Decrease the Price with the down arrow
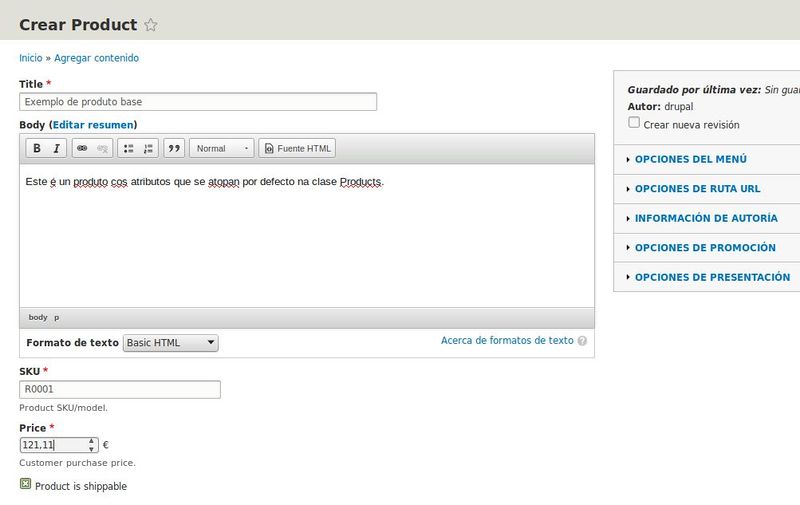Screen dimensions: 800x505 [x=91, y=449]
